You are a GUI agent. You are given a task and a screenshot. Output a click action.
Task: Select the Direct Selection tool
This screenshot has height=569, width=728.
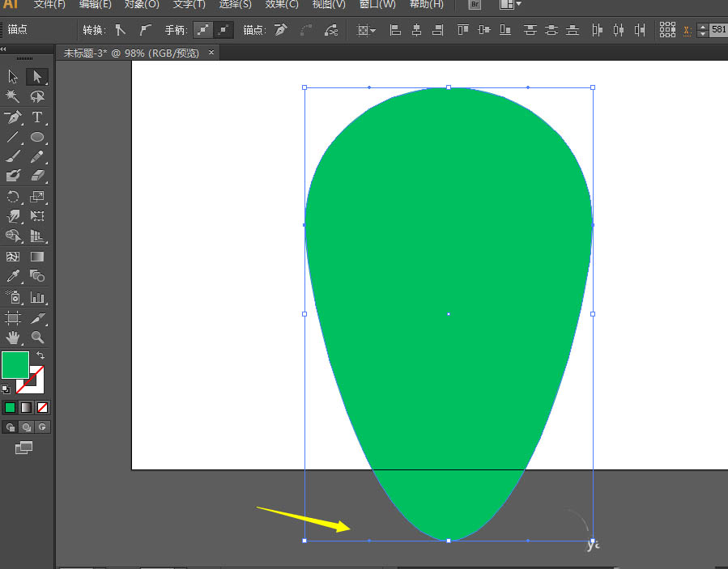pyautogui.click(x=37, y=77)
